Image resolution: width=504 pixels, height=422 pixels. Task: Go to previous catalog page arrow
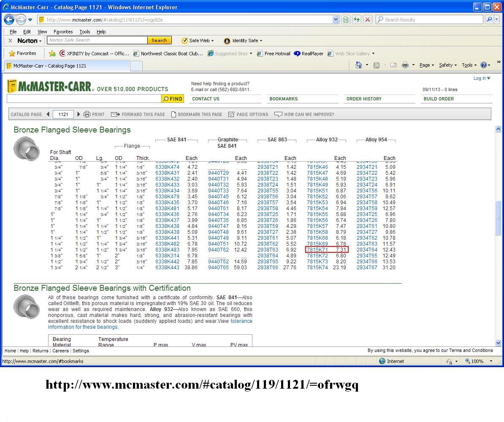coord(48,114)
